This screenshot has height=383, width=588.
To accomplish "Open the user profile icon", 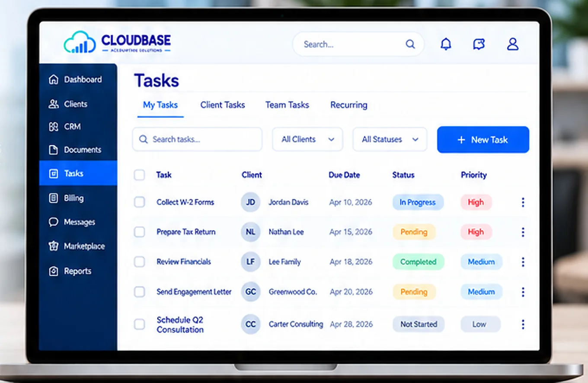I will [513, 44].
